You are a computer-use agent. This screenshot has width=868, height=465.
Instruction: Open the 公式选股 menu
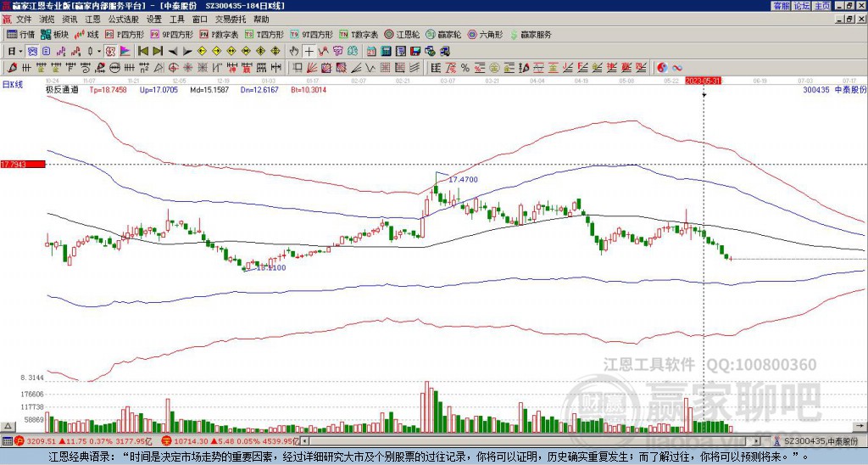coord(124,20)
